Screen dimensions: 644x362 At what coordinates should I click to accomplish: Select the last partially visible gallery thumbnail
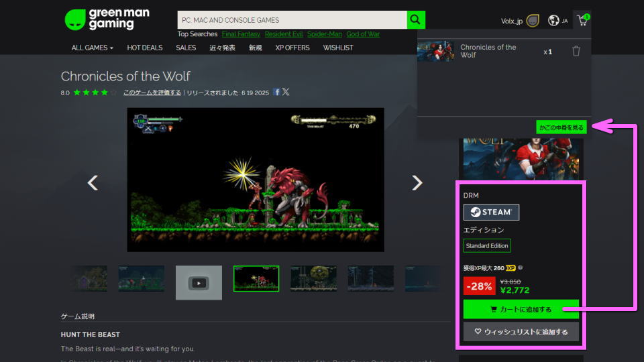point(422,278)
